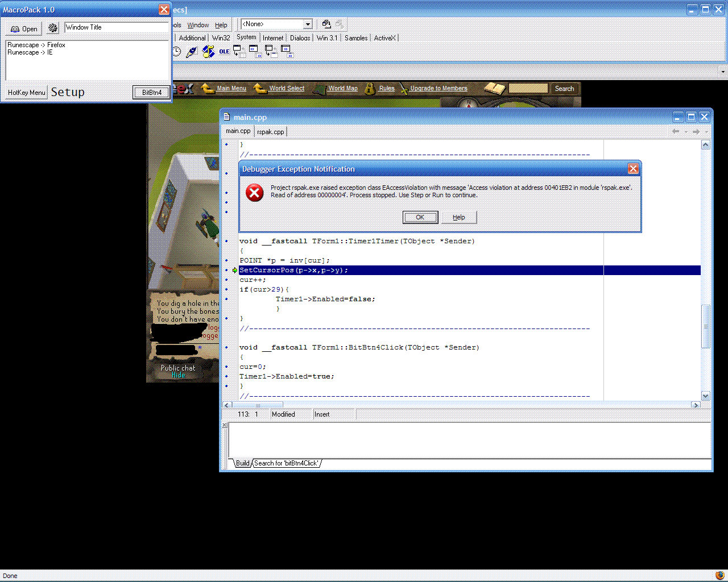
Task: Switch to the ActiveX palette tab
Action: click(384, 38)
